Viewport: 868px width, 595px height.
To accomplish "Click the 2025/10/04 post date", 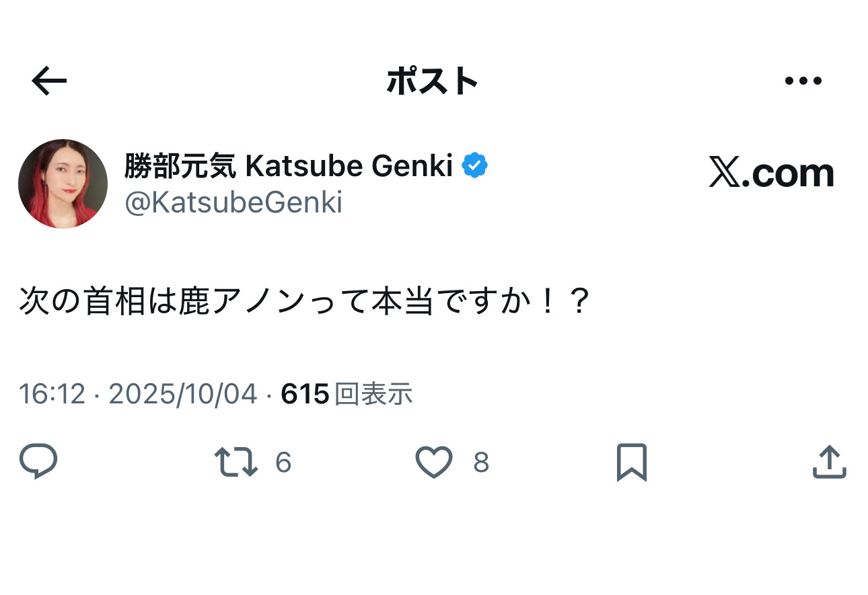I will pos(183,394).
